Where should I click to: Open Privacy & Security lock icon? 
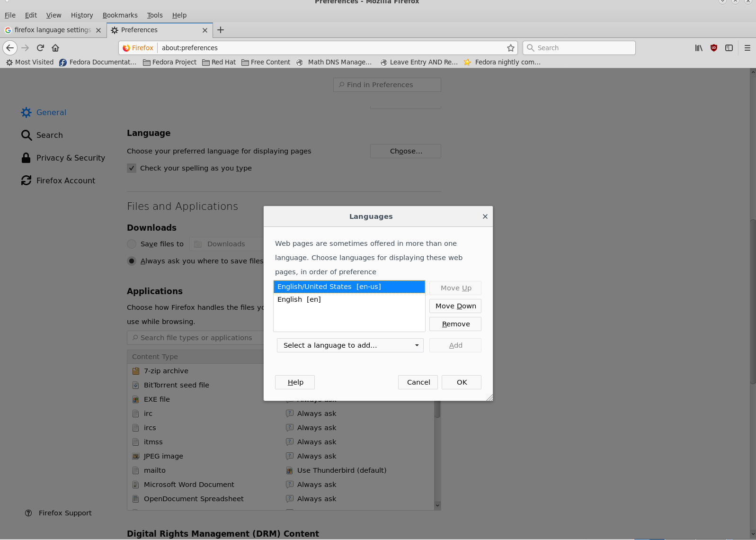coord(27,158)
